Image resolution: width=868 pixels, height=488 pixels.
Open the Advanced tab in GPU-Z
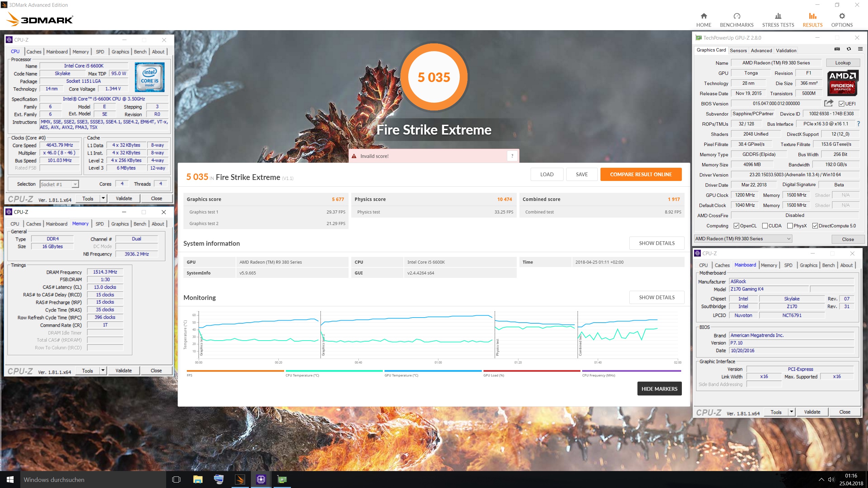pos(761,50)
